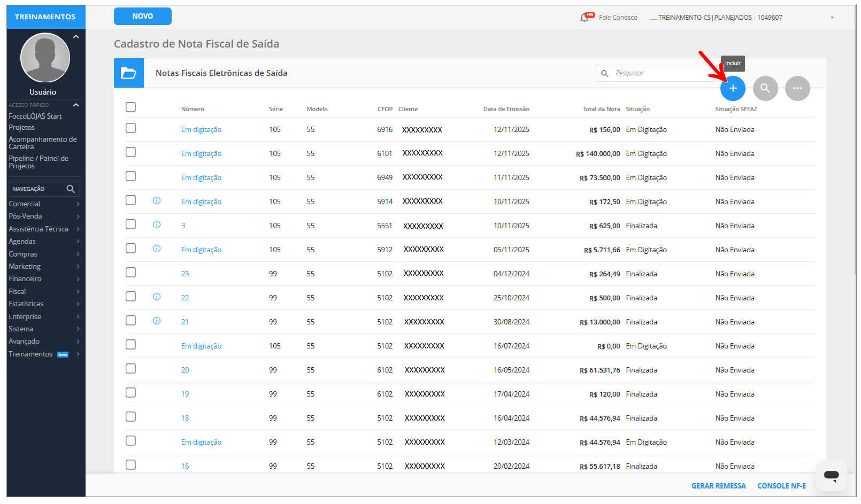Click the navigation search magnifier icon

point(71,189)
